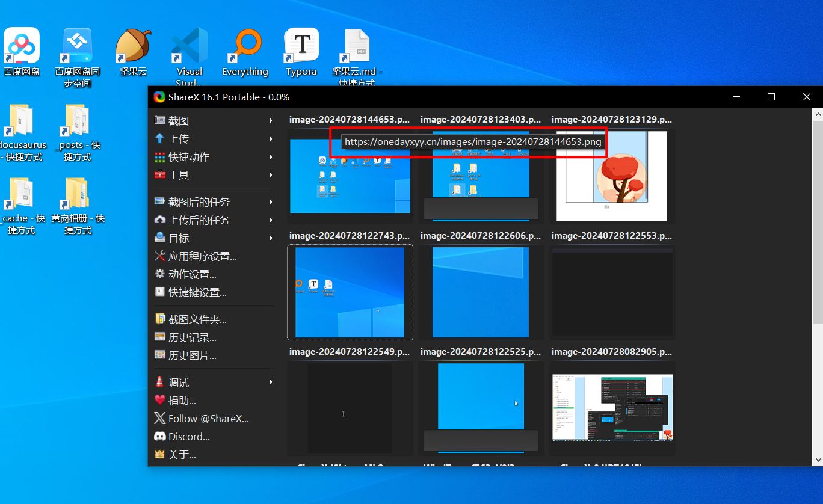
Task: Open Typora desktop shortcut
Action: [301, 52]
